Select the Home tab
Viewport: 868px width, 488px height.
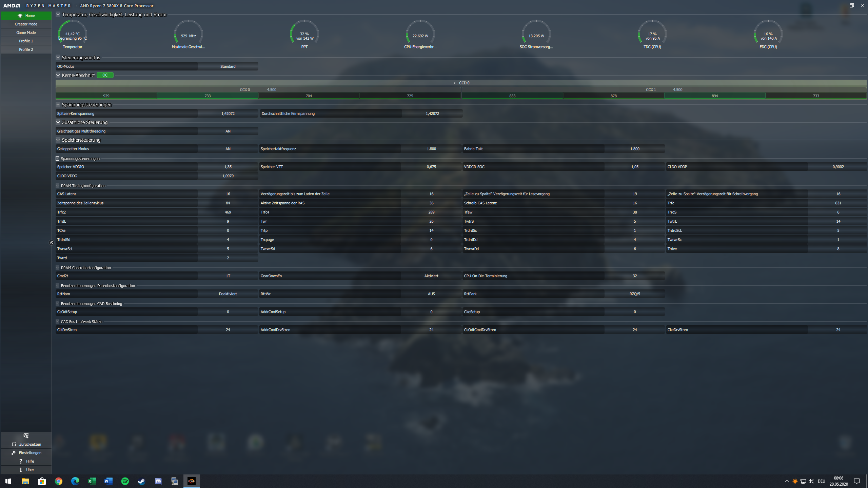26,16
